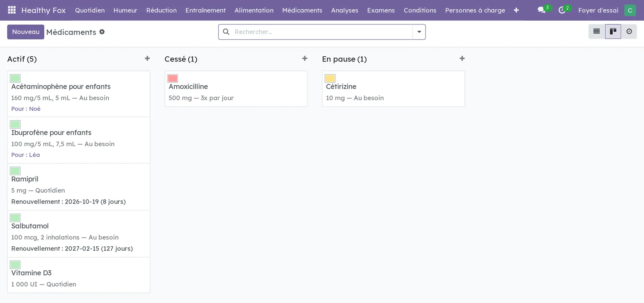
Task: Add a record in the Cessé column
Action: click(305, 59)
